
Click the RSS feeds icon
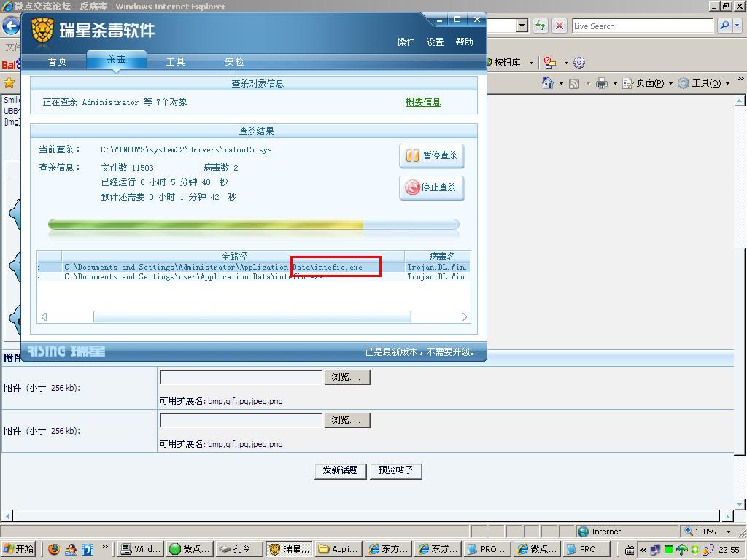[574, 84]
